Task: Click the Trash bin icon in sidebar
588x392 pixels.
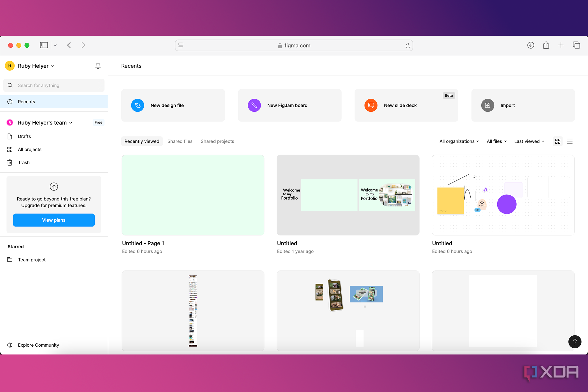Action: tap(10, 163)
